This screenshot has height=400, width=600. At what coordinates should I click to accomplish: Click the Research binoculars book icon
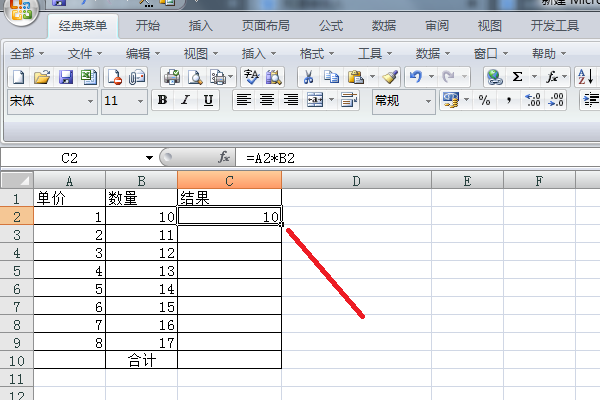pyautogui.click(x=273, y=77)
